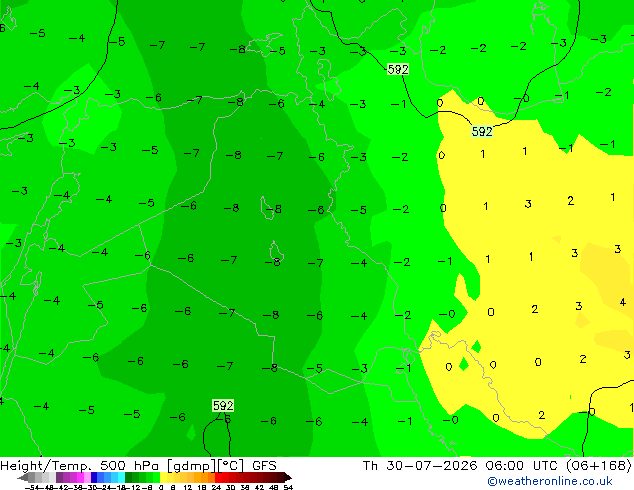Click the 'Height/Temp. 500 hPa' title text
Image resolution: width=634 pixels, height=490 pixels.
tap(80, 466)
